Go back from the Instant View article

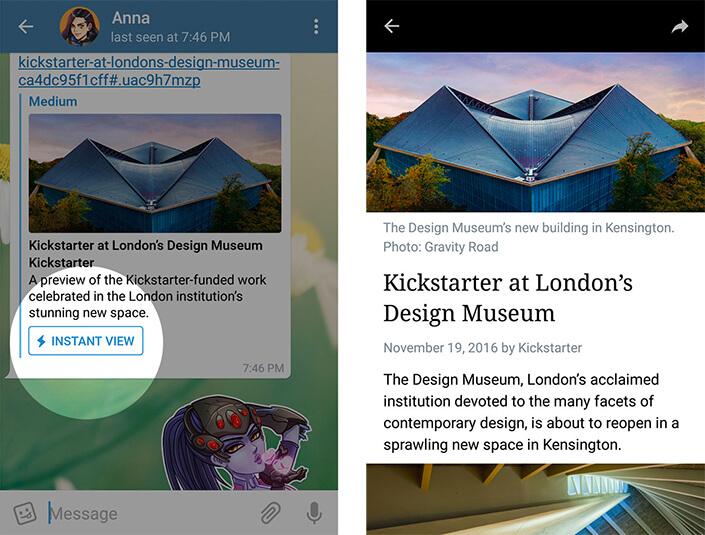pyautogui.click(x=392, y=26)
